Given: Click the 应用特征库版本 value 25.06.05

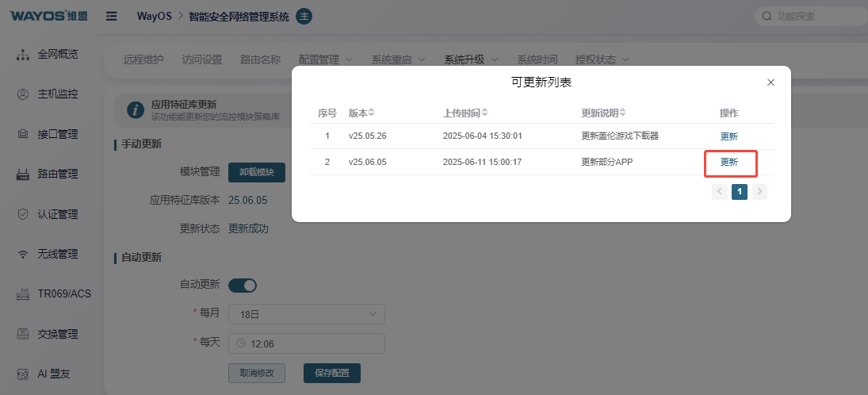Looking at the screenshot, I should tap(248, 200).
